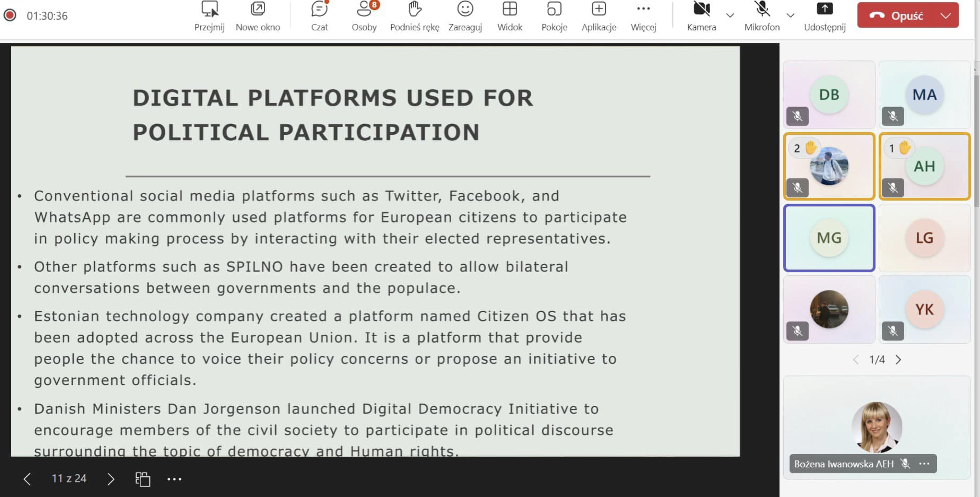Unmute with the Mikrofon button
Screen dimensions: 980x497
(x=762, y=16)
